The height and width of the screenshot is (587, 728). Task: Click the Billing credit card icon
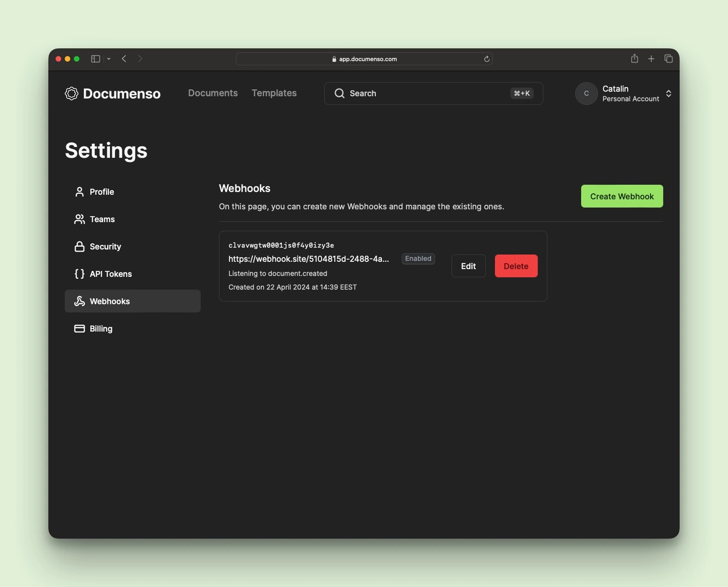79,329
